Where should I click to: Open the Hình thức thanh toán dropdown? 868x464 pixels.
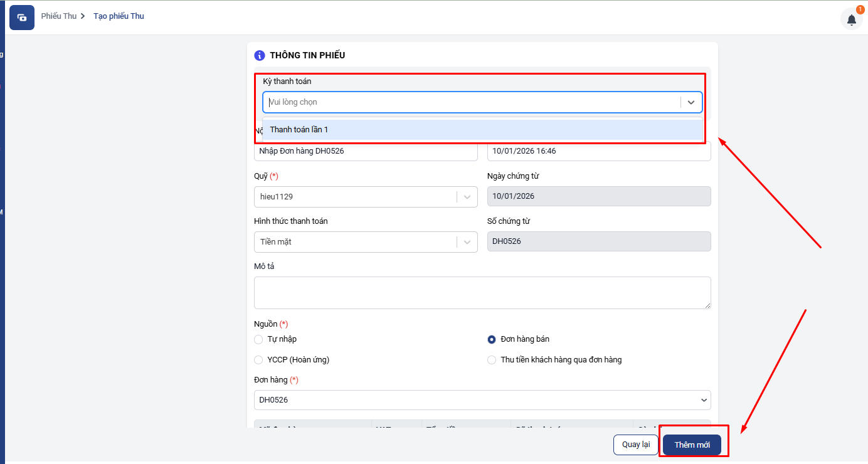click(x=467, y=242)
